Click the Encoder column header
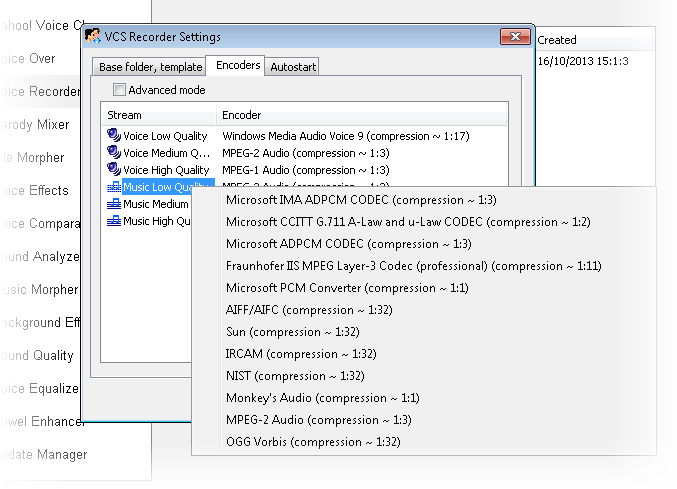 coord(362,115)
